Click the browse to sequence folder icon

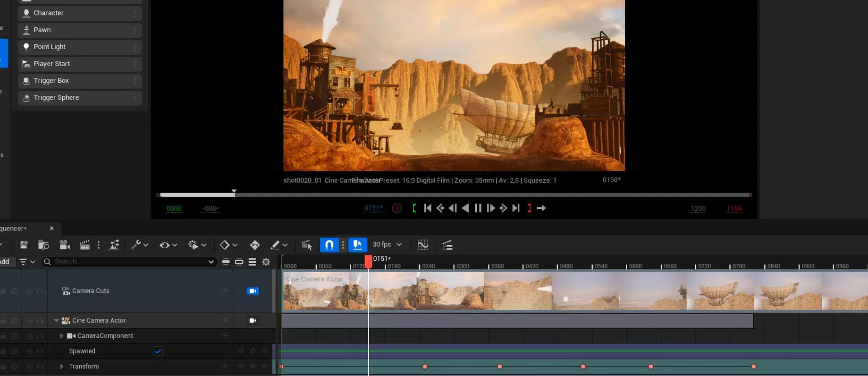(x=43, y=245)
